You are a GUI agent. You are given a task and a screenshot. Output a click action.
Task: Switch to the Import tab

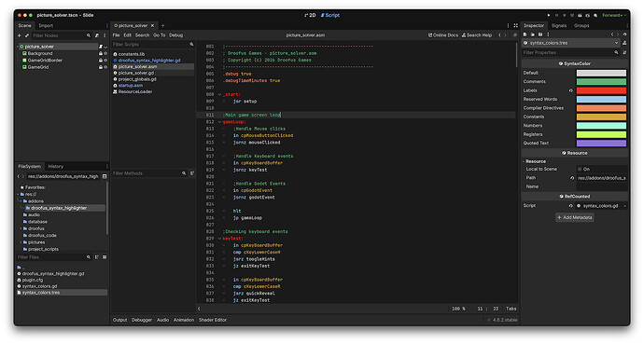pyautogui.click(x=46, y=25)
